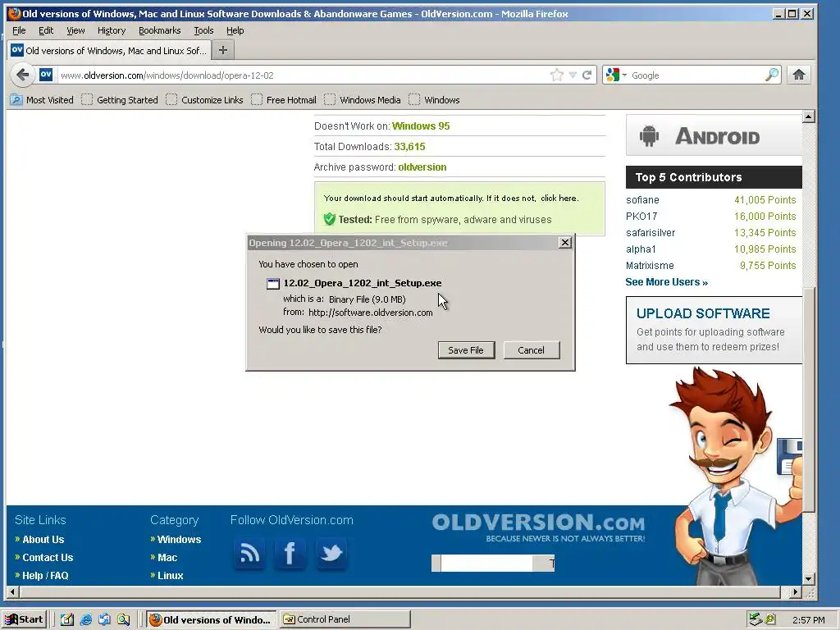
Task: Click the Save File button
Action: click(x=466, y=349)
